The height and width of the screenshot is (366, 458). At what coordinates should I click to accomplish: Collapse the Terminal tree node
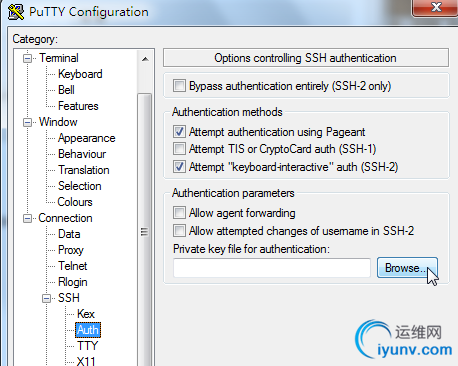point(27,58)
